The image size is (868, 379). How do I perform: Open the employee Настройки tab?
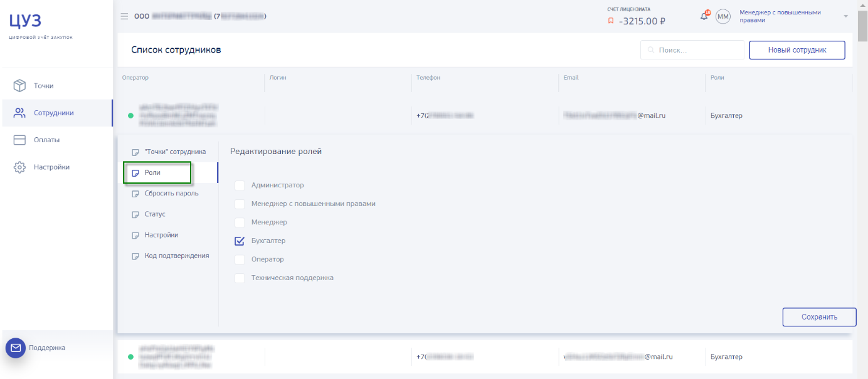[x=168, y=235]
